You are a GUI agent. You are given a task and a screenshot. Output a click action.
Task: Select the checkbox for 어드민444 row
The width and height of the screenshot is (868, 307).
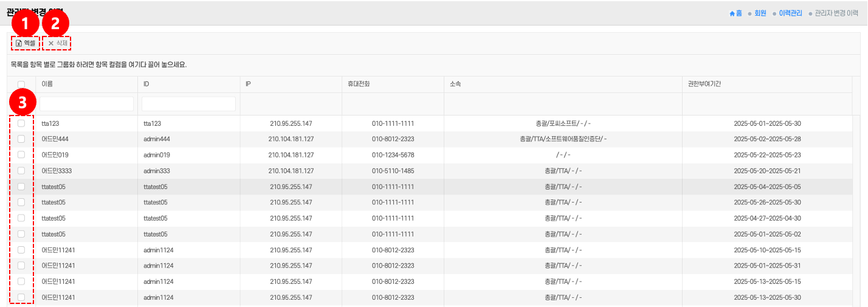[x=21, y=139]
